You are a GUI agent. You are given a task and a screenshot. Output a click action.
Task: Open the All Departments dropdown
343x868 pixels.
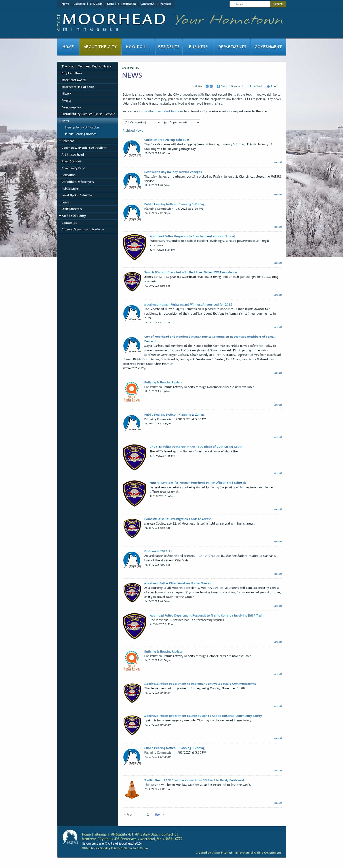181,122
